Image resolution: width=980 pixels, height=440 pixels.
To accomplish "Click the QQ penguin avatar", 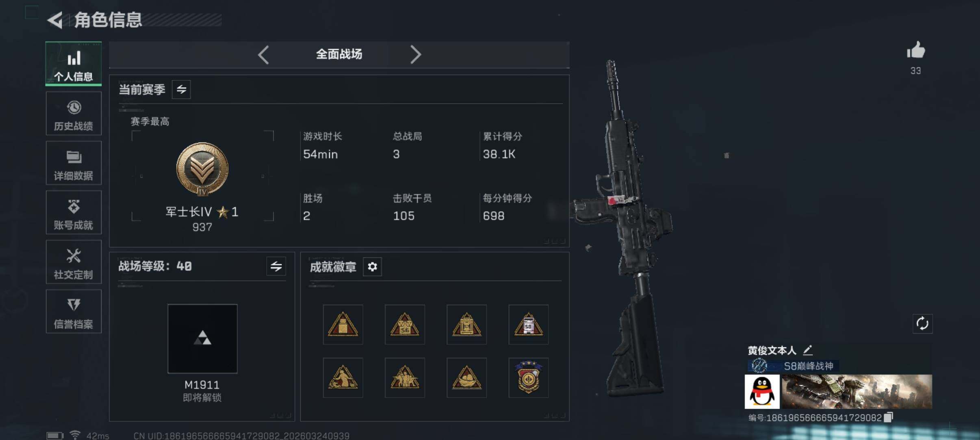I will pyautogui.click(x=762, y=391).
